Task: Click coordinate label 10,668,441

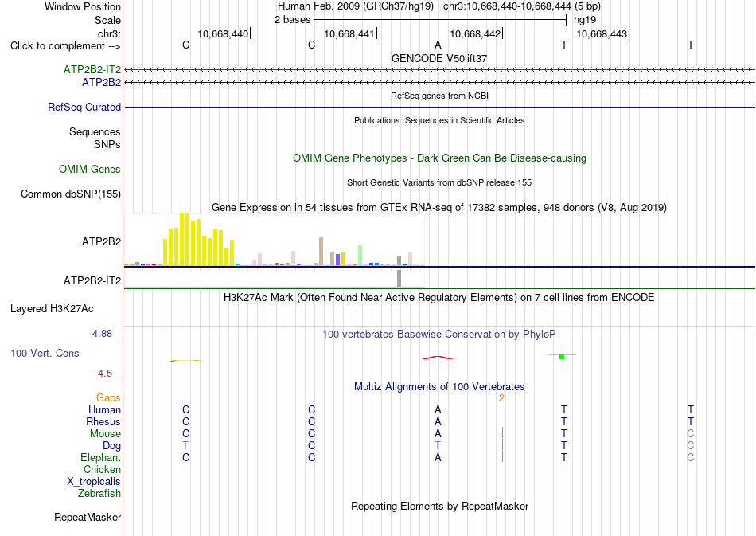Action: tap(349, 33)
